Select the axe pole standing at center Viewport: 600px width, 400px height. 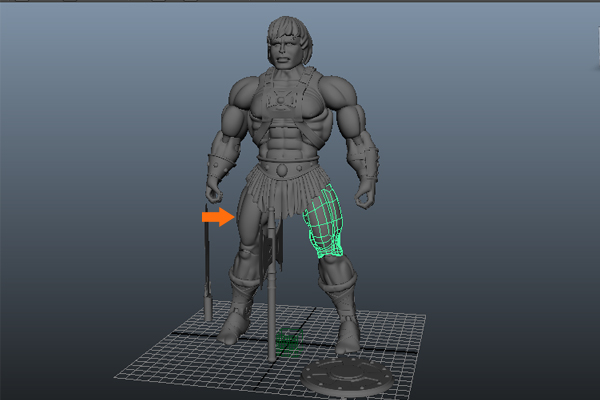pyautogui.click(x=272, y=284)
